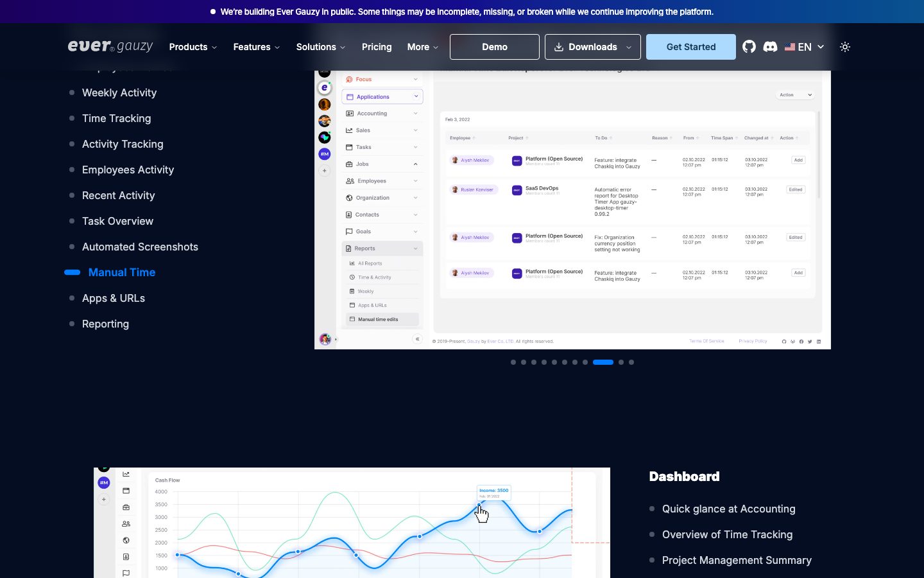Image resolution: width=924 pixels, height=578 pixels.
Task: Expand the Products menu
Action: pos(193,47)
